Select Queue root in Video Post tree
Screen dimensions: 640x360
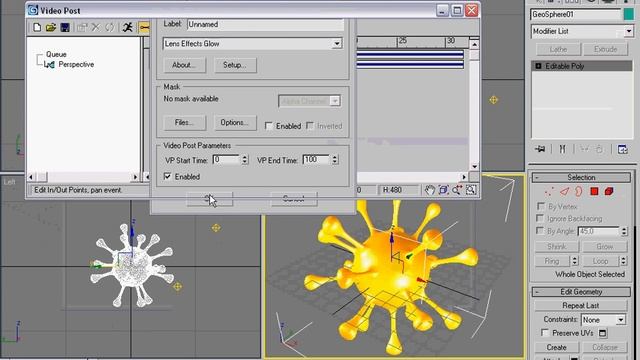tap(56, 54)
